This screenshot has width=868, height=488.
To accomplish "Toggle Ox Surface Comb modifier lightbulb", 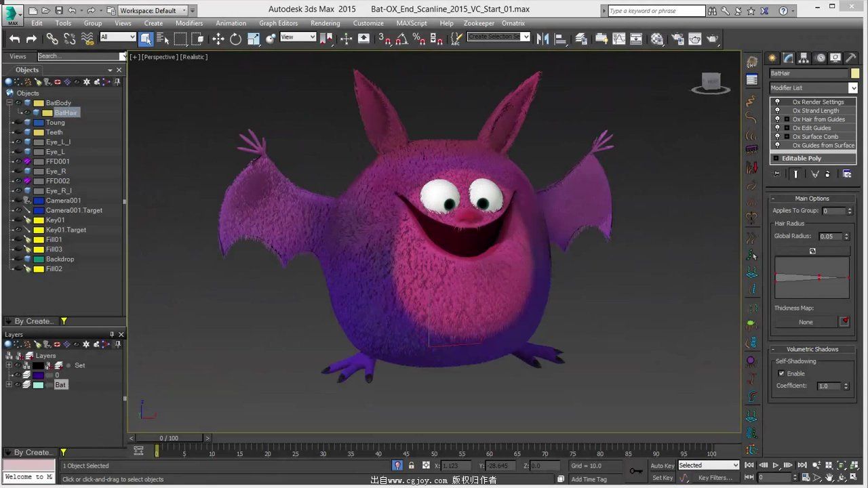I will point(777,136).
